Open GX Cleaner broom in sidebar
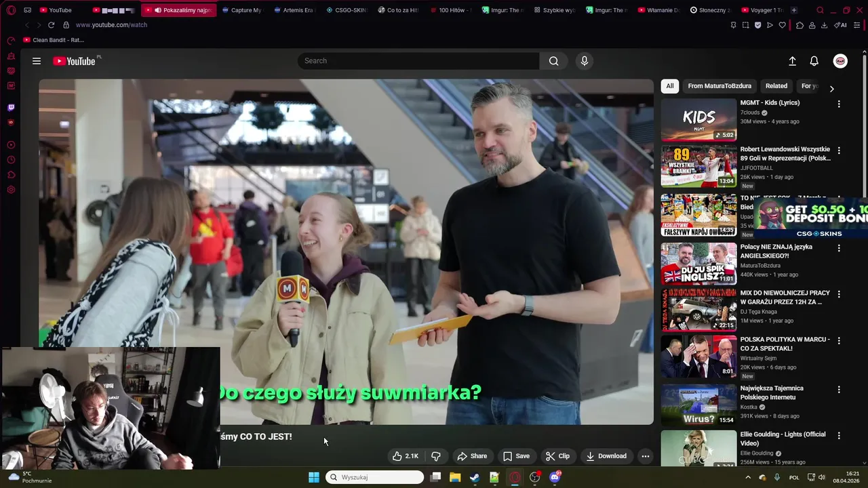The image size is (868, 488). tap(11, 56)
